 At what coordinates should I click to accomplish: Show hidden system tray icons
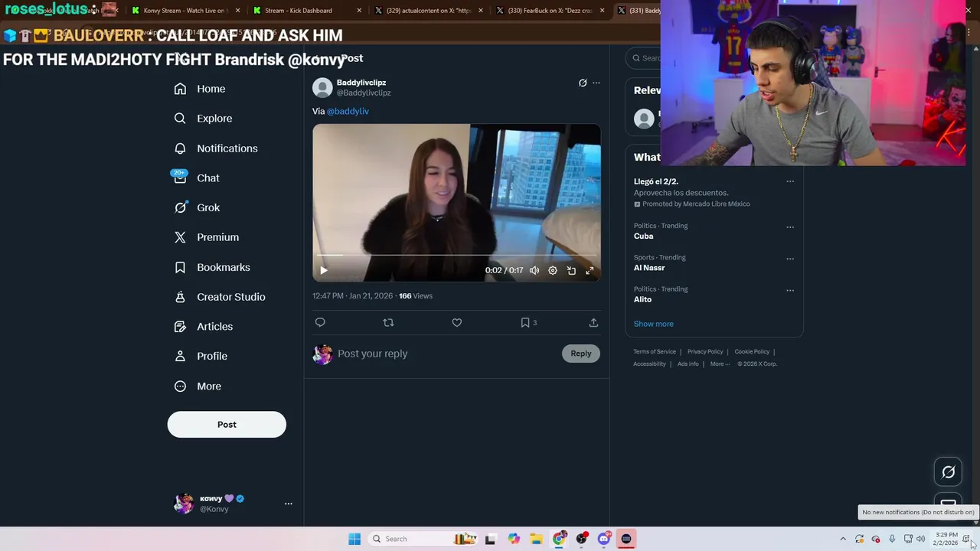(843, 539)
